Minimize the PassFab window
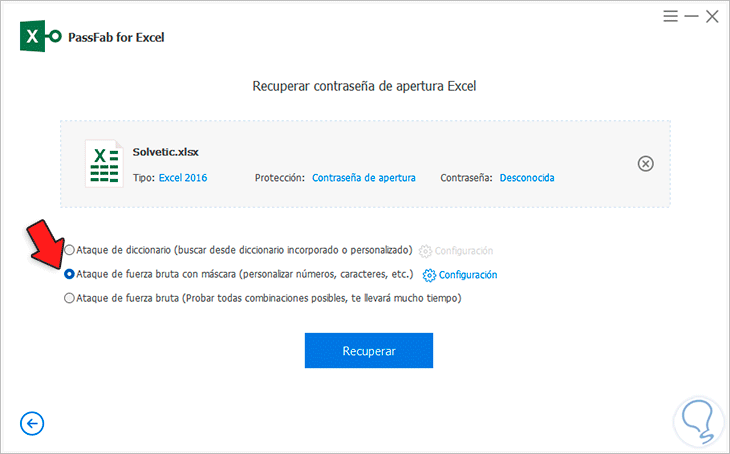The height and width of the screenshot is (454, 730). pos(691,16)
